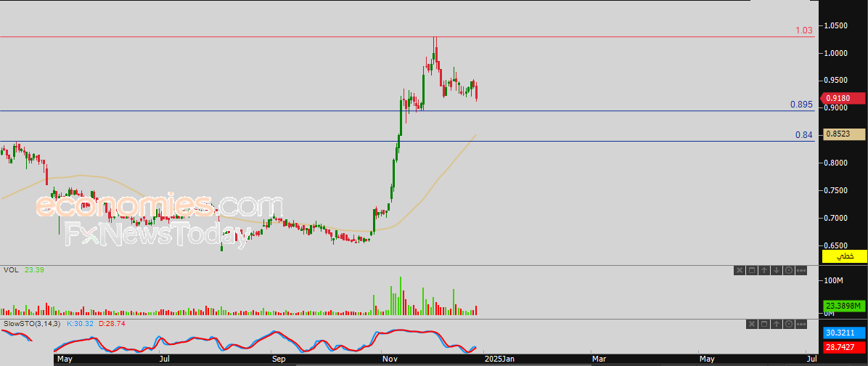Click the Jul label on left time axis
This screenshot has height=366, width=868.
tap(164, 359)
